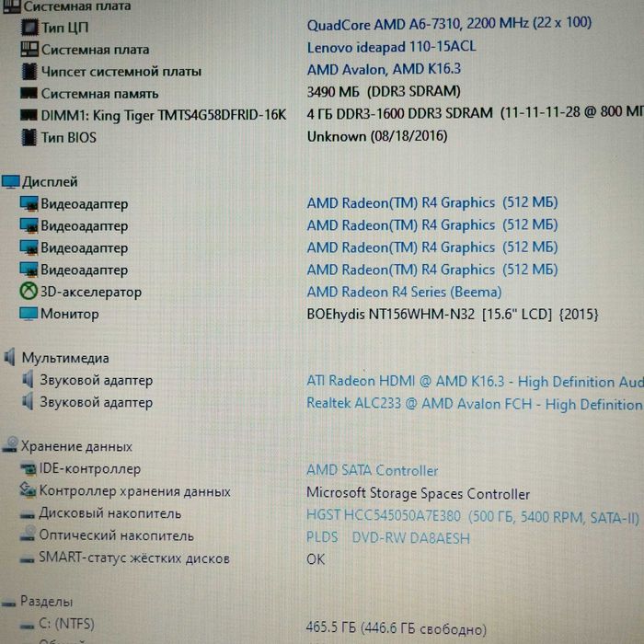644x644 pixels.
Task: Click the drive icon beside C: (NTFS)
Action: 28,626
